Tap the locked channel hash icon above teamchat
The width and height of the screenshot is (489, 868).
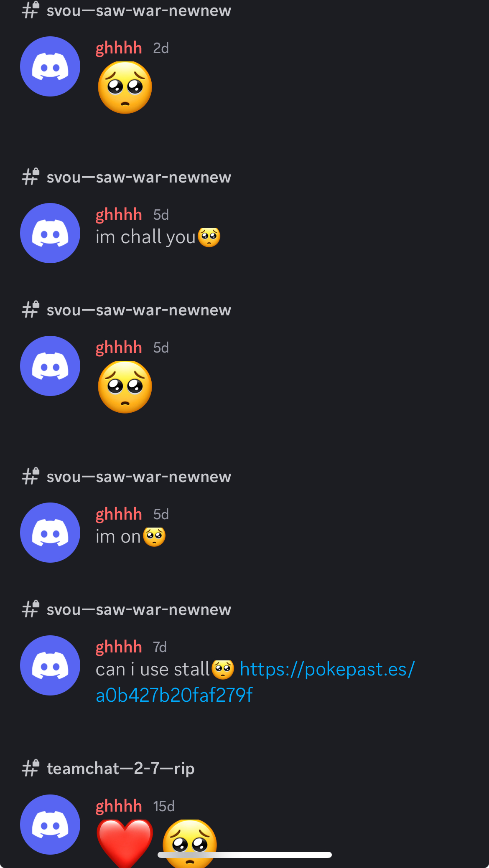point(31,768)
